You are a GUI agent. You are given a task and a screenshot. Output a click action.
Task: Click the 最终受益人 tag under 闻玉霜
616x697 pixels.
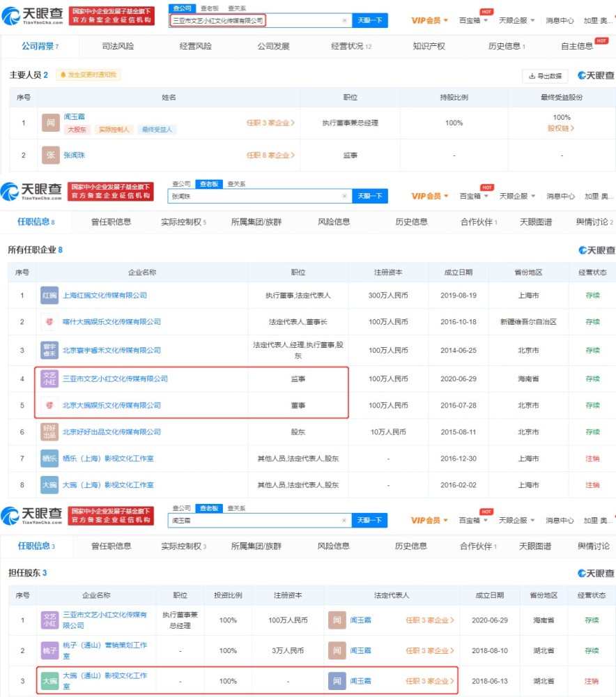click(157, 130)
